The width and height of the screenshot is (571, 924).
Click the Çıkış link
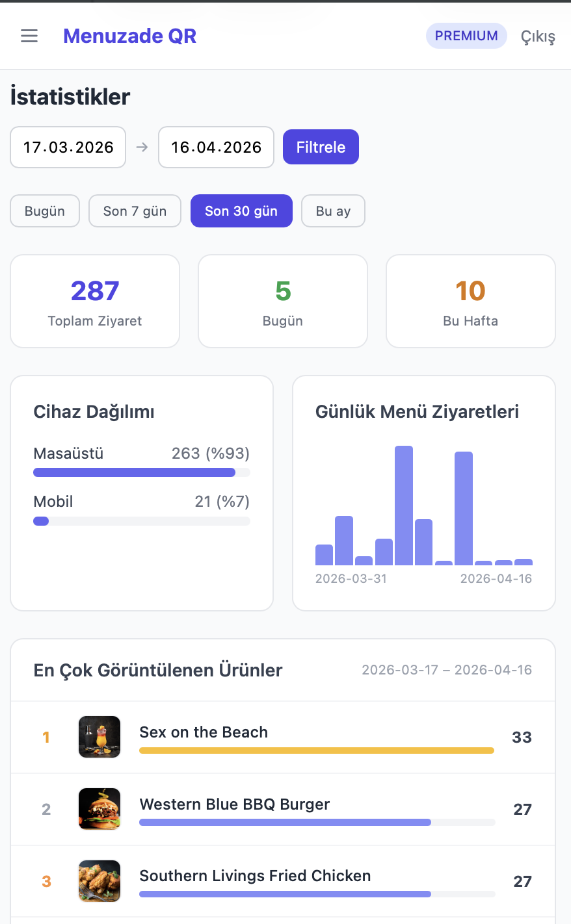pyautogui.click(x=537, y=36)
